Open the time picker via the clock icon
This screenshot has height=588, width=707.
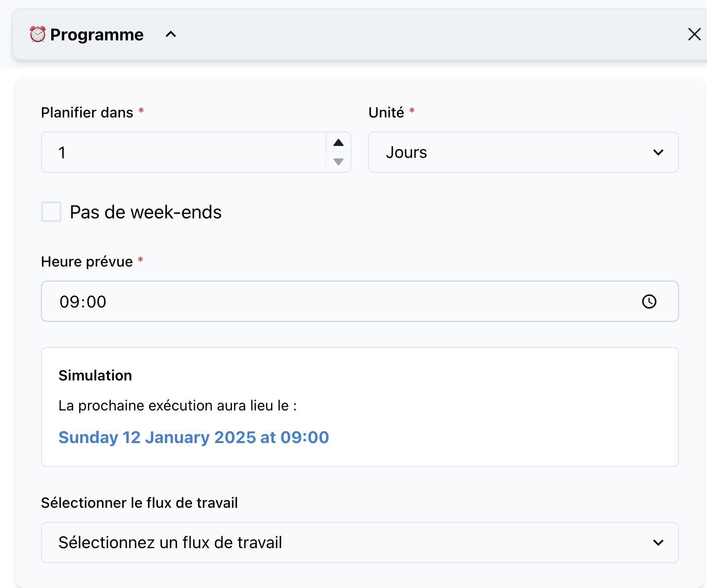649,302
